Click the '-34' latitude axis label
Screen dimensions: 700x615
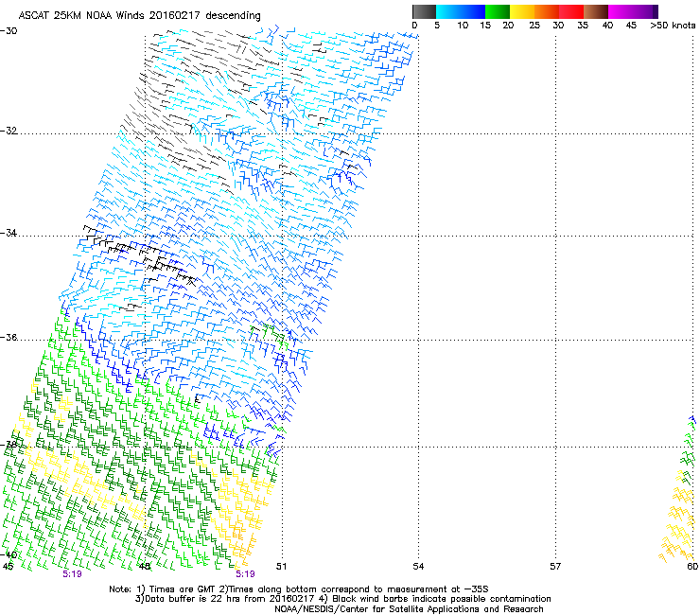click(x=9, y=233)
